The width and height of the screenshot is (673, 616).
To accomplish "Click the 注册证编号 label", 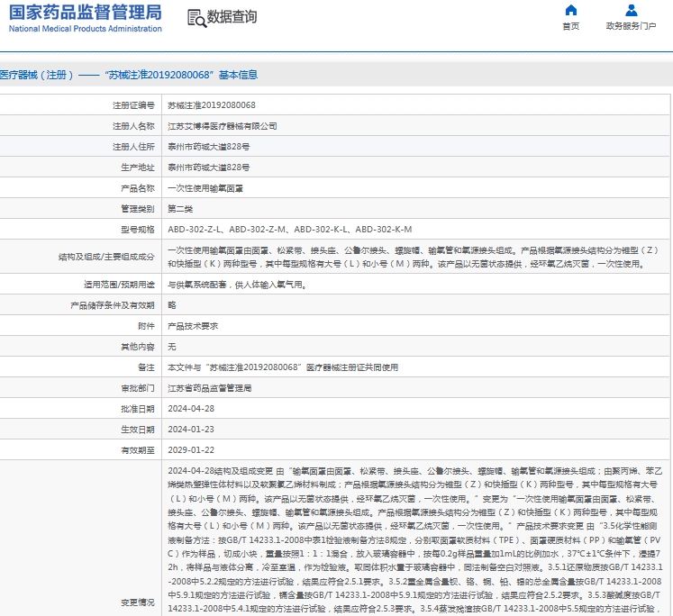I will pyautogui.click(x=133, y=105).
